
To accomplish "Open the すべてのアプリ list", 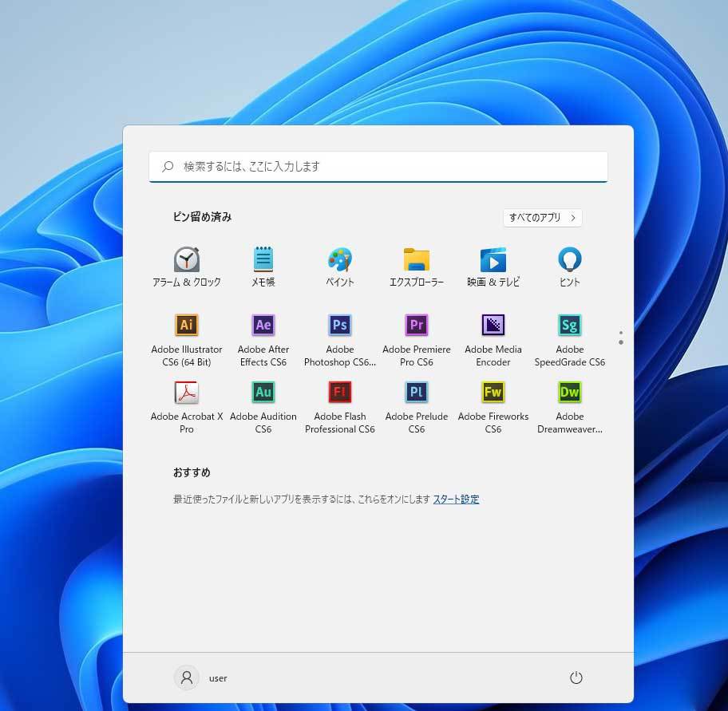I will 542,217.
